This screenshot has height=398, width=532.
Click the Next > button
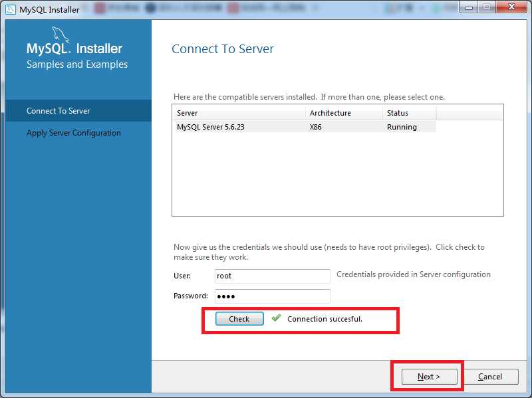click(429, 376)
